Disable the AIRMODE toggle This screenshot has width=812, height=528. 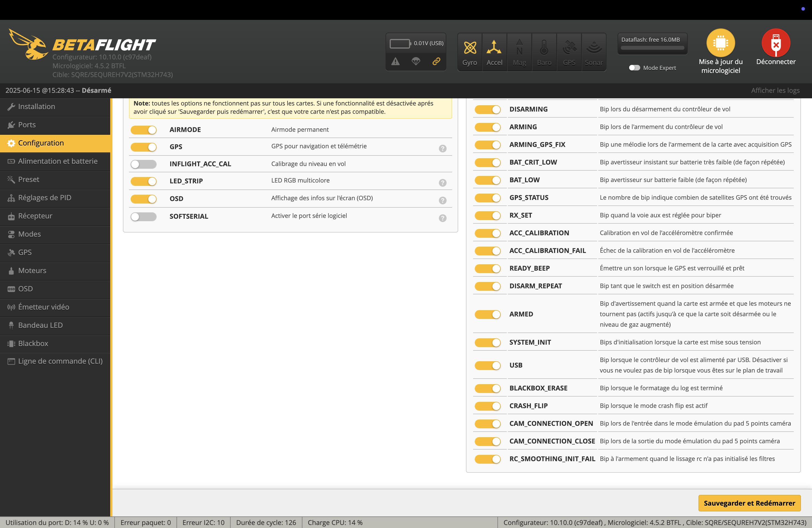143,130
